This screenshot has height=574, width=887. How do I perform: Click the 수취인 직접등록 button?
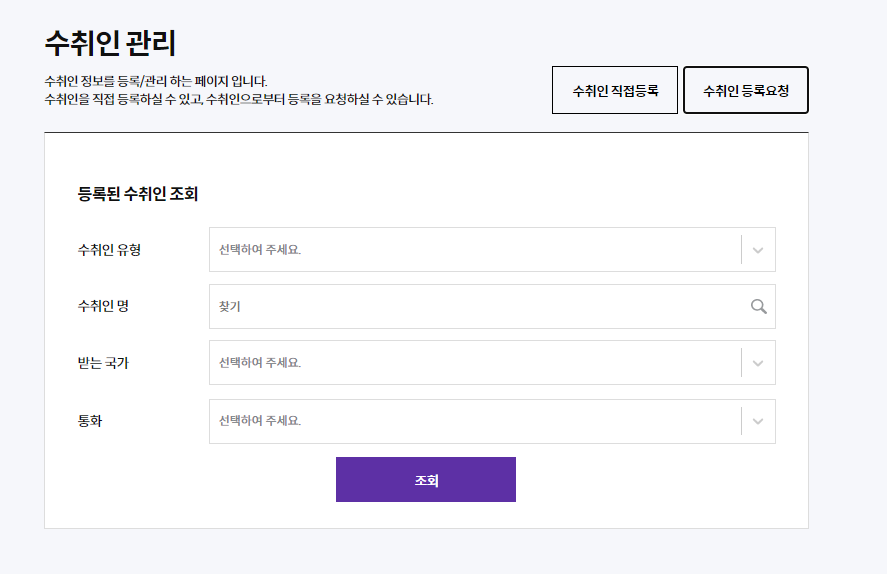(615, 90)
